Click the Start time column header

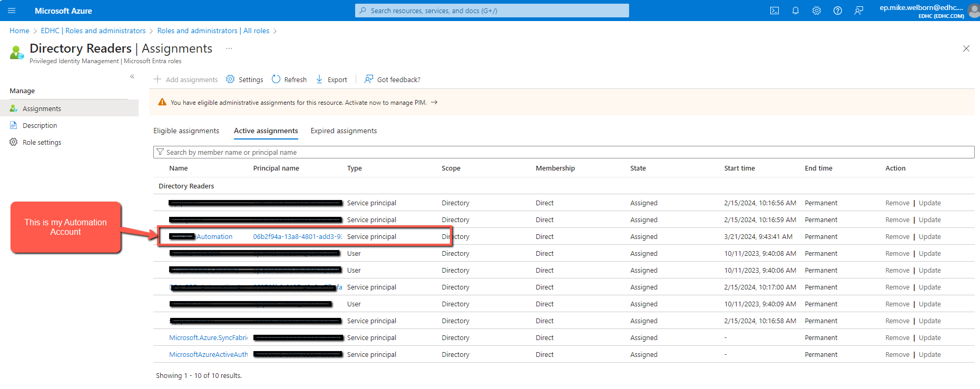[x=740, y=168]
